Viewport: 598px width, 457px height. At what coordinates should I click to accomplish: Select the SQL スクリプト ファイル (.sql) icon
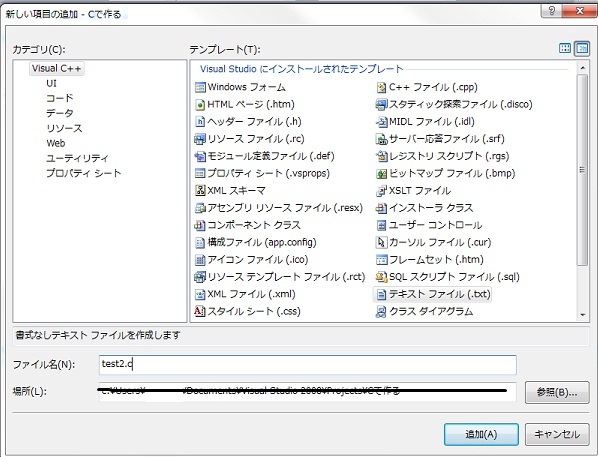[x=381, y=277]
